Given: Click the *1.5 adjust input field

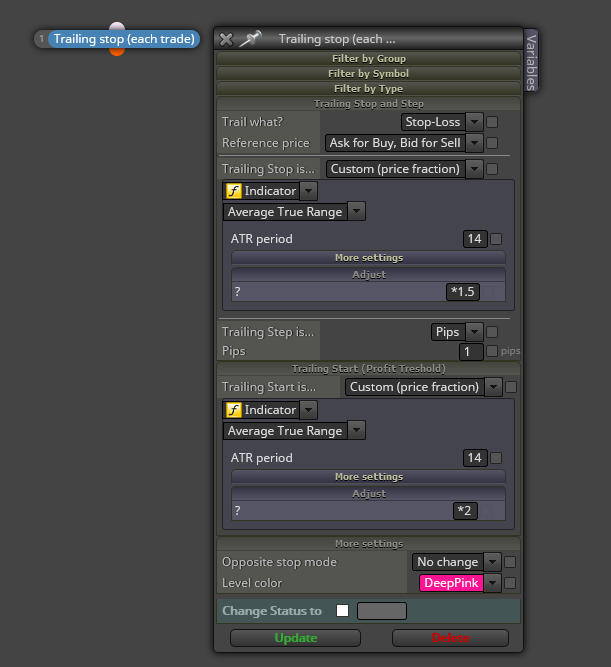Looking at the screenshot, I should tap(463, 292).
